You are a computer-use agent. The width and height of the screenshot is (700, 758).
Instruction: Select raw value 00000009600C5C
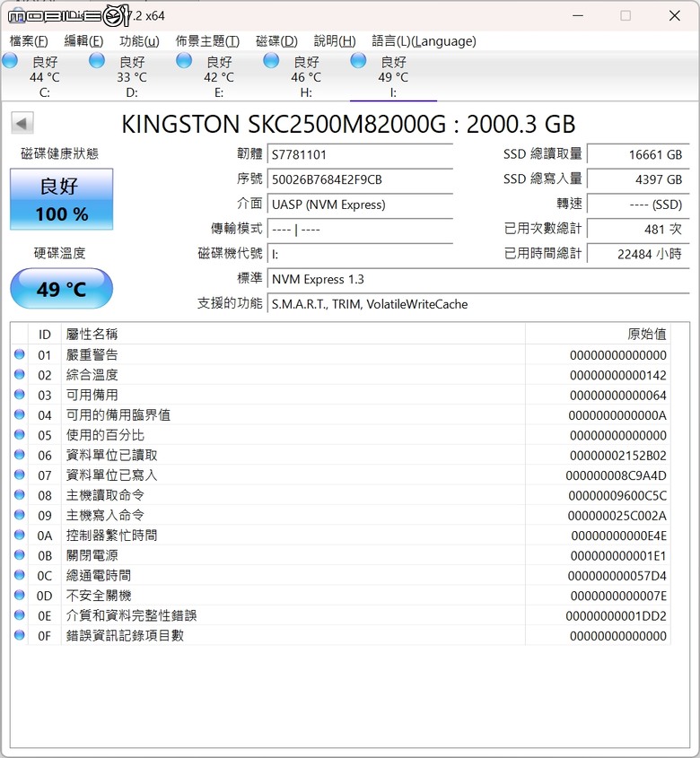(617, 495)
